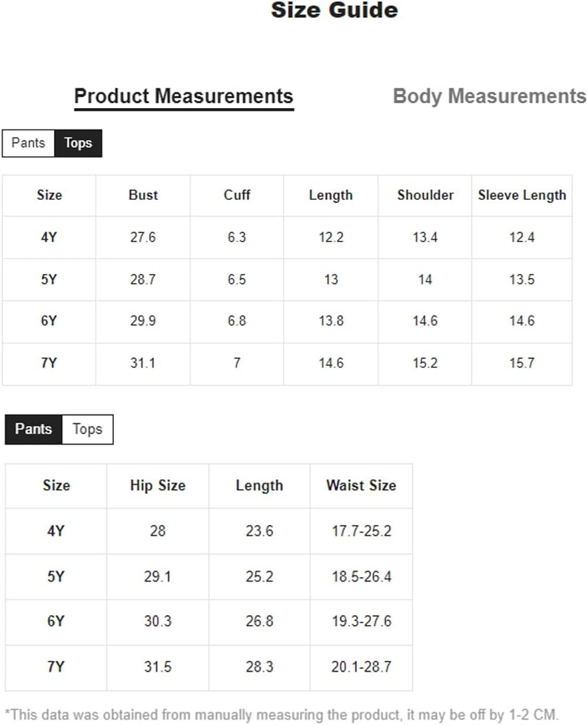Select the 4Y row in tops table

pyautogui.click(x=287, y=238)
